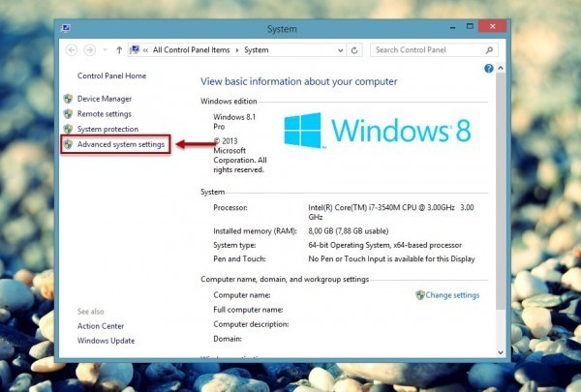The image size is (581, 392).
Task: Click the shield icon beside System protection
Action: tap(68, 129)
